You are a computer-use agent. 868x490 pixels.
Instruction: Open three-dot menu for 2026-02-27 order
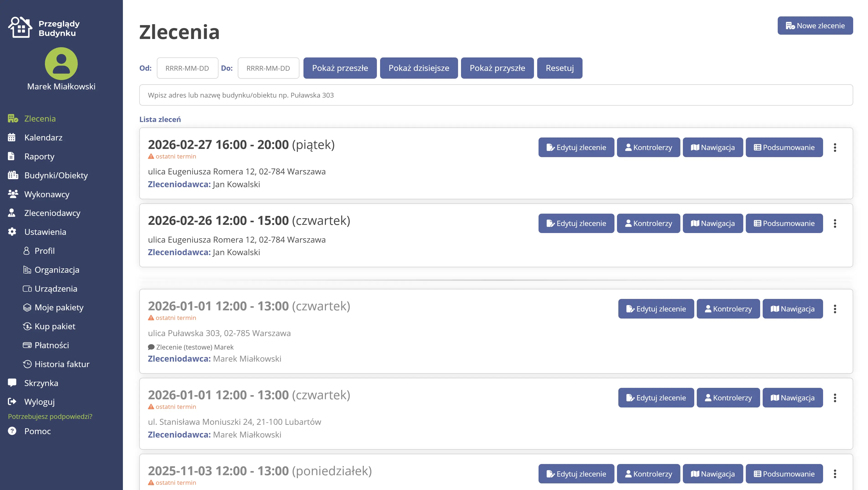[x=835, y=148]
